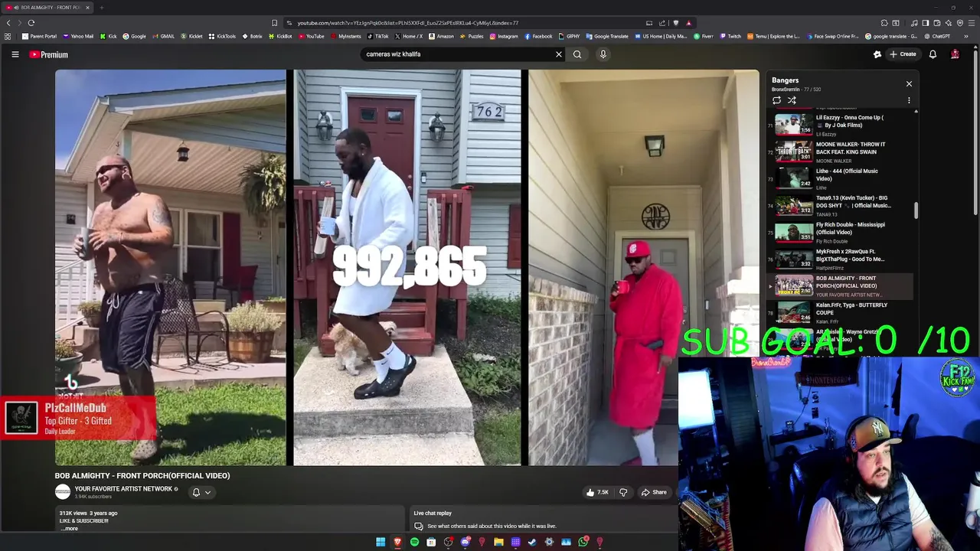Clear the search text with X

pyautogui.click(x=559, y=54)
